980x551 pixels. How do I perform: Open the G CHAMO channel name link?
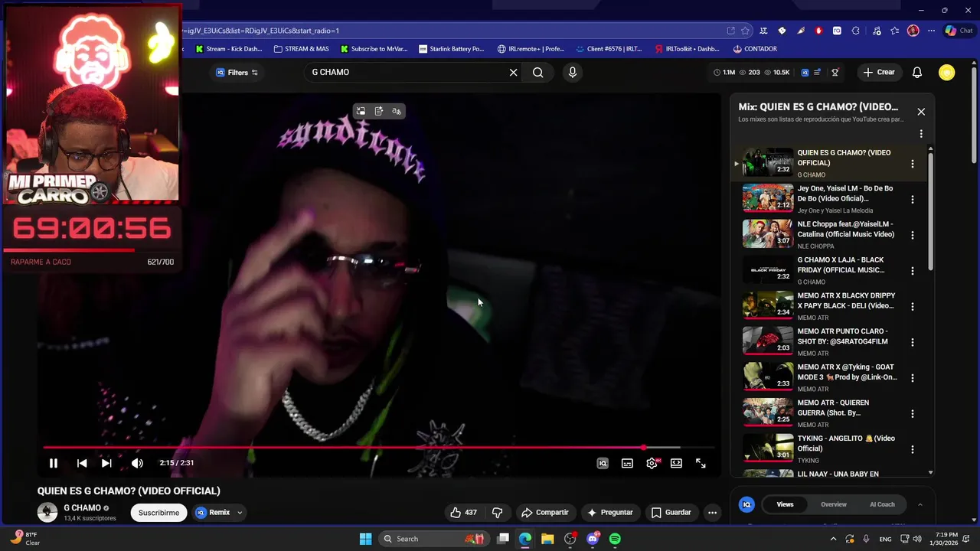tap(82, 508)
